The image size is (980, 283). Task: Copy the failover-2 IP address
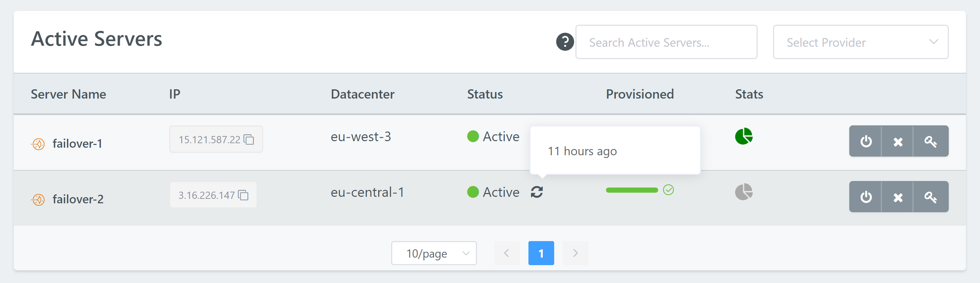click(x=243, y=195)
